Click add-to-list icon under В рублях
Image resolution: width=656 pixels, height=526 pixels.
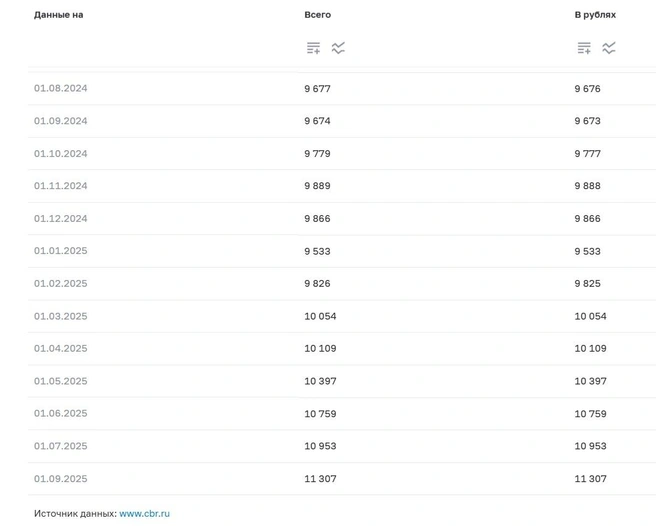(584, 48)
